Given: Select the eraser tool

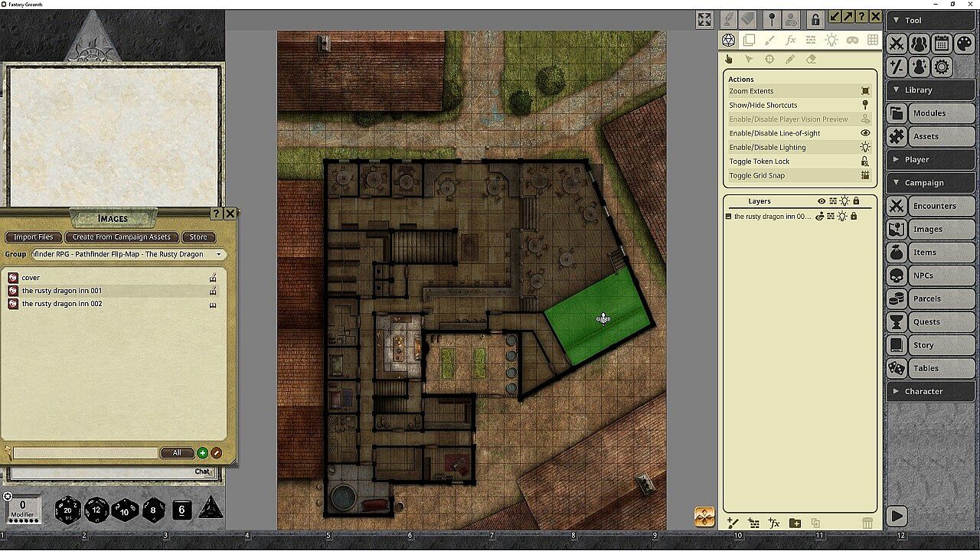Looking at the screenshot, I should [x=811, y=59].
